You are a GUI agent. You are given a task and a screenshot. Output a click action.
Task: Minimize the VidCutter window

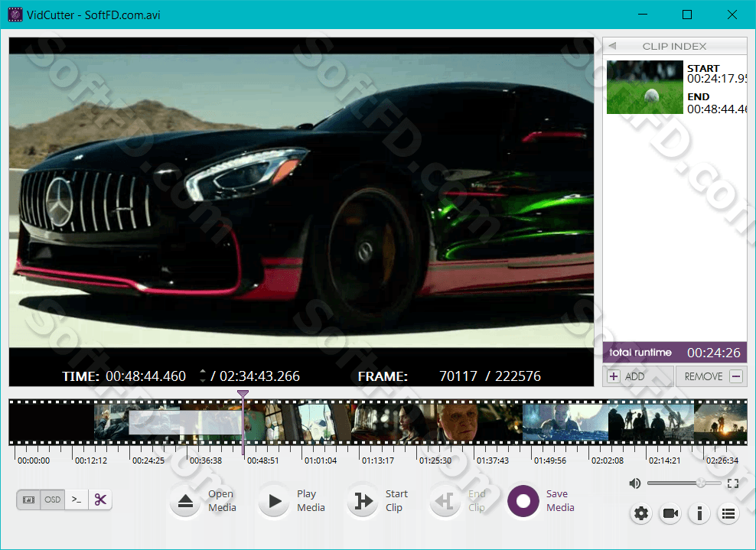642,15
